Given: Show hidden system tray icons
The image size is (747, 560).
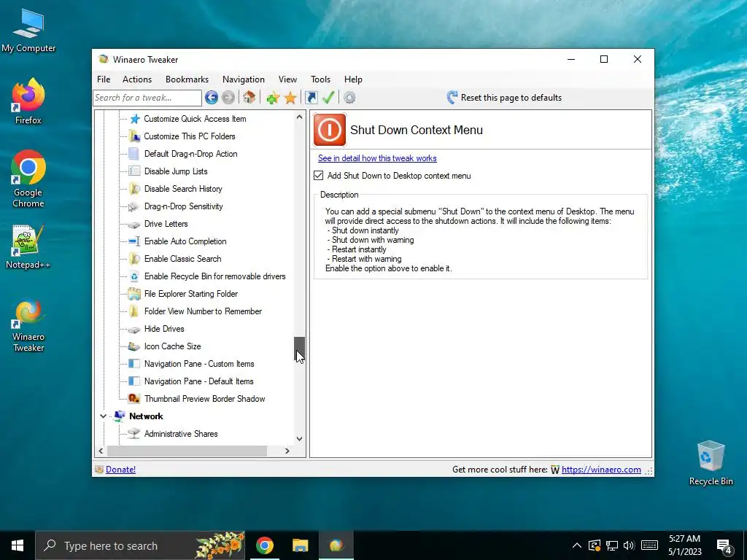Looking at the screenshot, I should (576, 545).
